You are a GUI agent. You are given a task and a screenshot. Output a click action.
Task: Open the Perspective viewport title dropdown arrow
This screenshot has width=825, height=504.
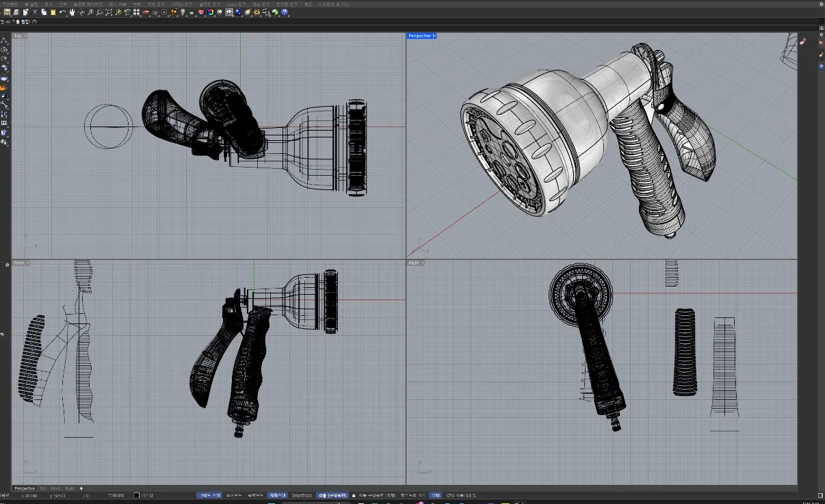pyautogui.click(x=435, y=36)
